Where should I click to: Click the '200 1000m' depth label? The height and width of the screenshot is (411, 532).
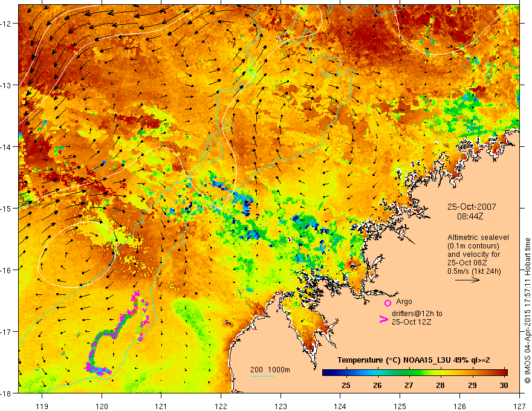pos(270,370)
